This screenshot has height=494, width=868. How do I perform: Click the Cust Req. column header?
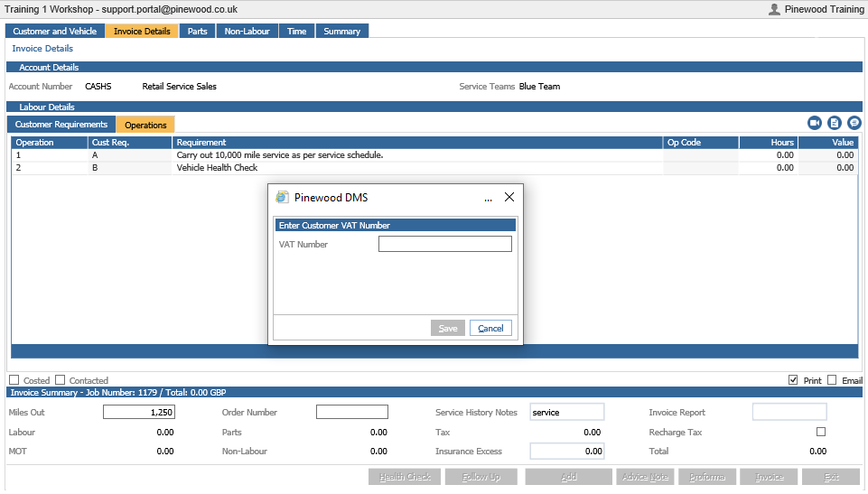(130, 143)
